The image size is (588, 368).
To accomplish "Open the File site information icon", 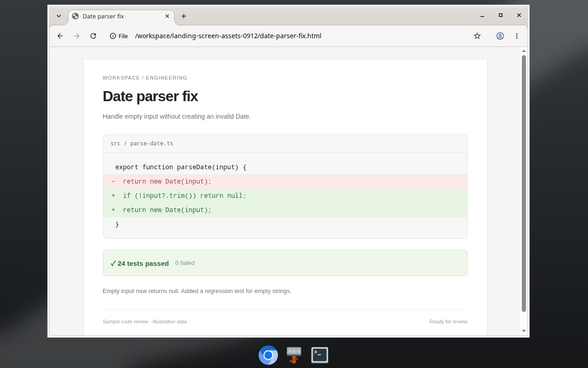I will click(119, 36).
